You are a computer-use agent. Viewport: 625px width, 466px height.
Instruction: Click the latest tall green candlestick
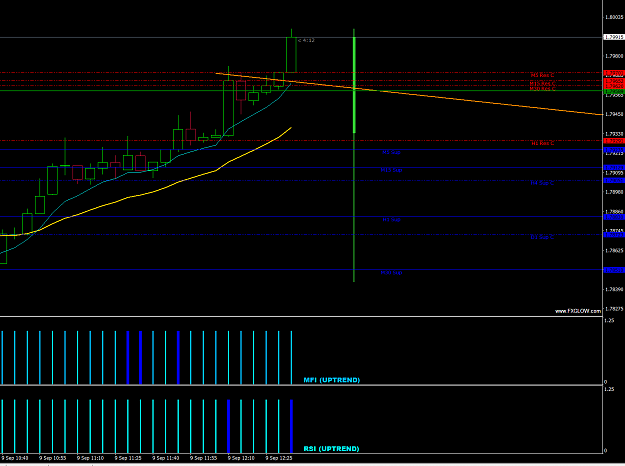[291, 55]
